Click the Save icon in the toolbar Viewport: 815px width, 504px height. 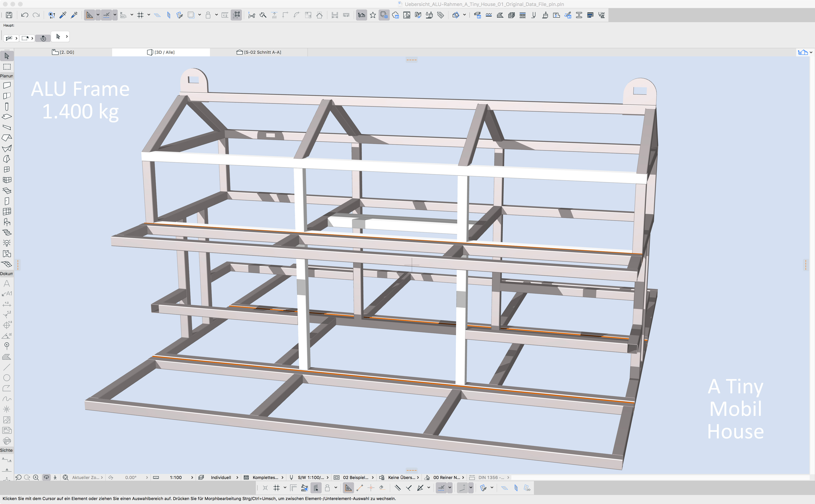[9, 15]
